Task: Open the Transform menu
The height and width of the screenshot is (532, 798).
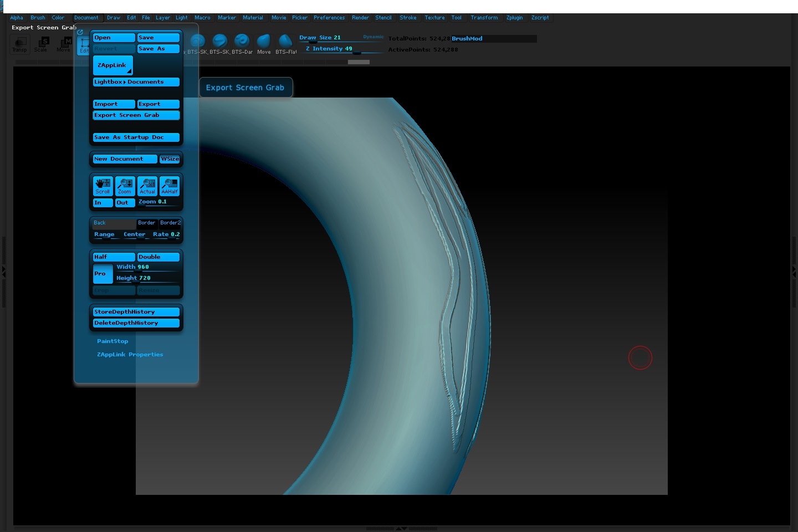Action: 484,18
